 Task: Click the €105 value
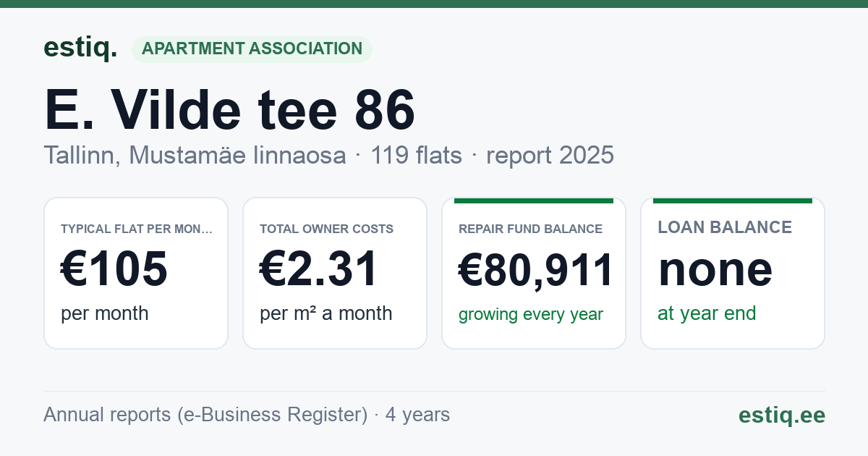click(114, 269)
